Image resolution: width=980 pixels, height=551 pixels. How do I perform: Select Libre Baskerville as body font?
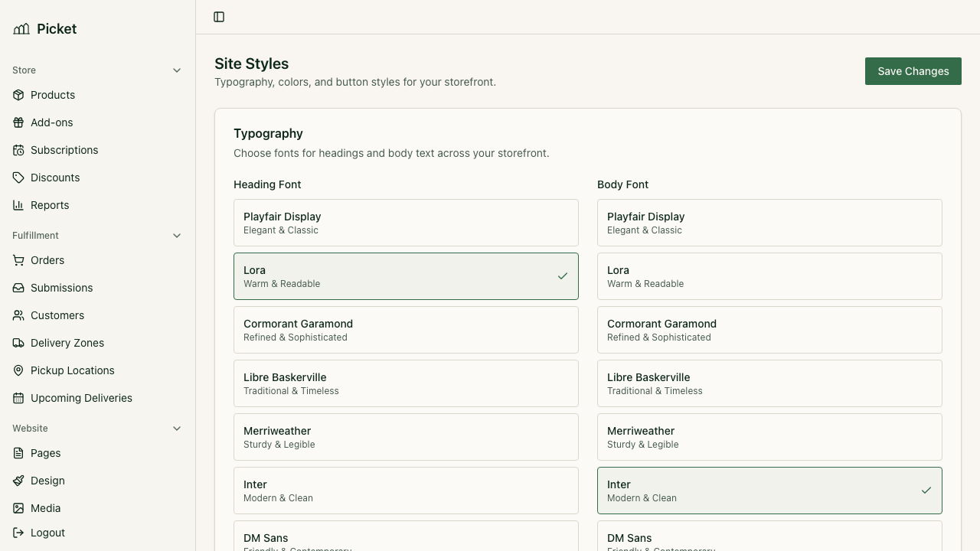(769, 383)
